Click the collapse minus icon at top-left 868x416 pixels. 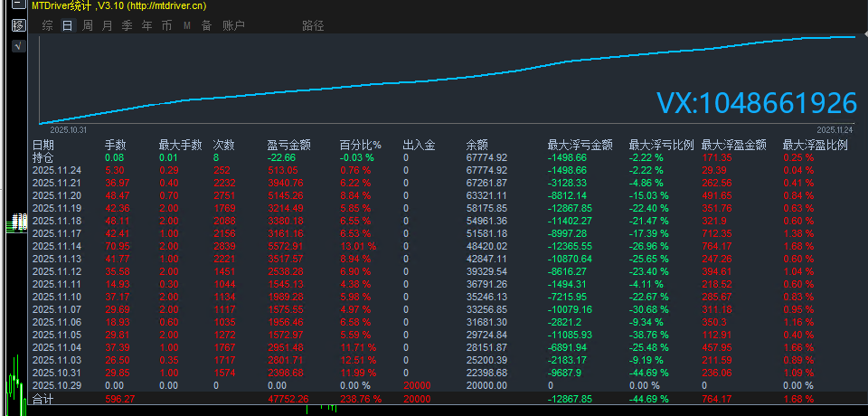click(x=18, y=5)
